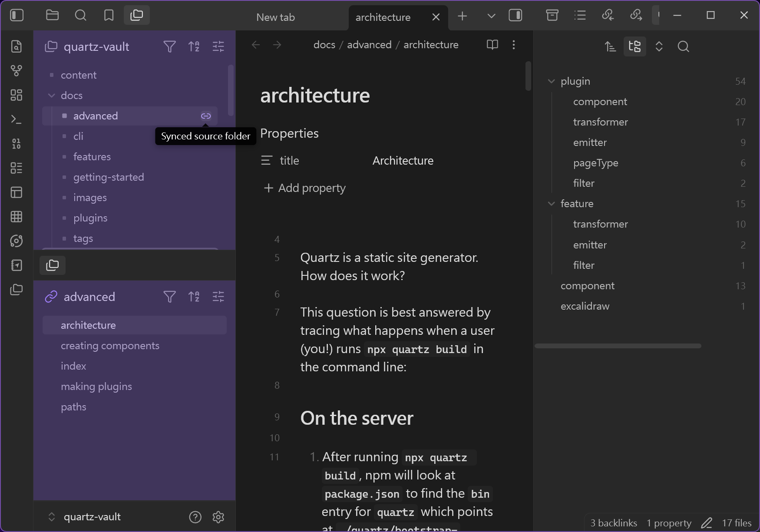Viewport: 760px width, 532px height.
Task: Open the tab list dropdown arrow
Action: click(491, 16)
